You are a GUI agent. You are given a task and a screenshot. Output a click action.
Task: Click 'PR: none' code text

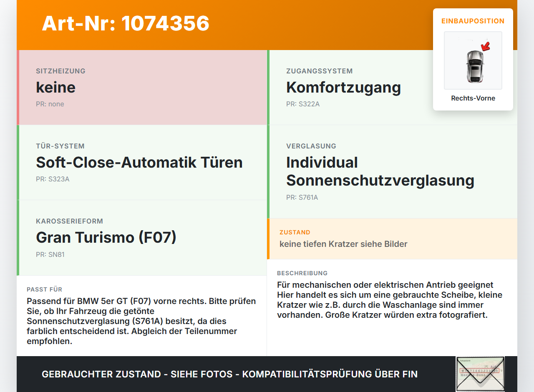(x=50, y=104)
